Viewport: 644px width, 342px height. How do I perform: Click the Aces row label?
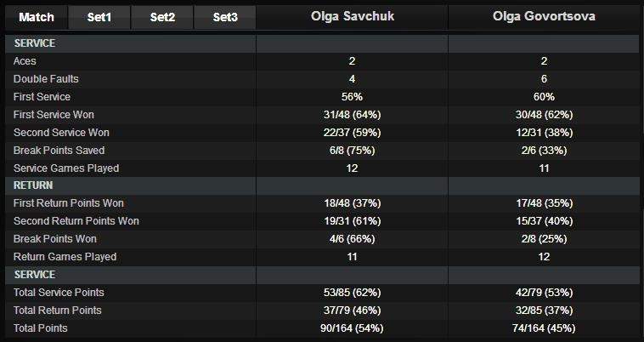pos(26,61)
